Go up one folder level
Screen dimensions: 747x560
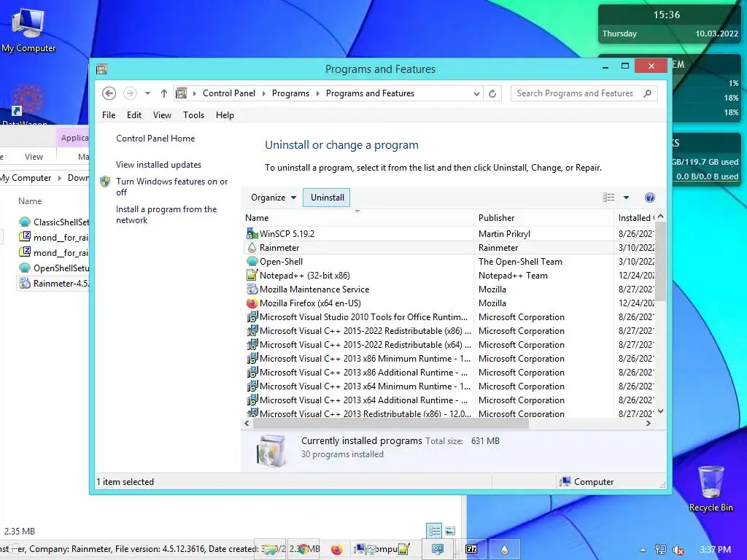164,93
